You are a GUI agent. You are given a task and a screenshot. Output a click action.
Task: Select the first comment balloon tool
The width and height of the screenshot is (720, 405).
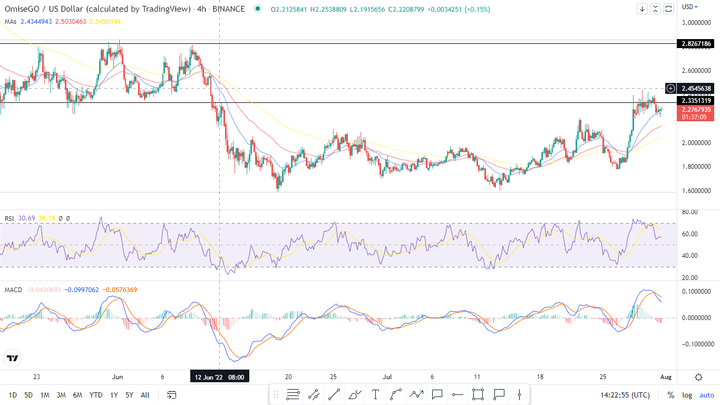437,394
